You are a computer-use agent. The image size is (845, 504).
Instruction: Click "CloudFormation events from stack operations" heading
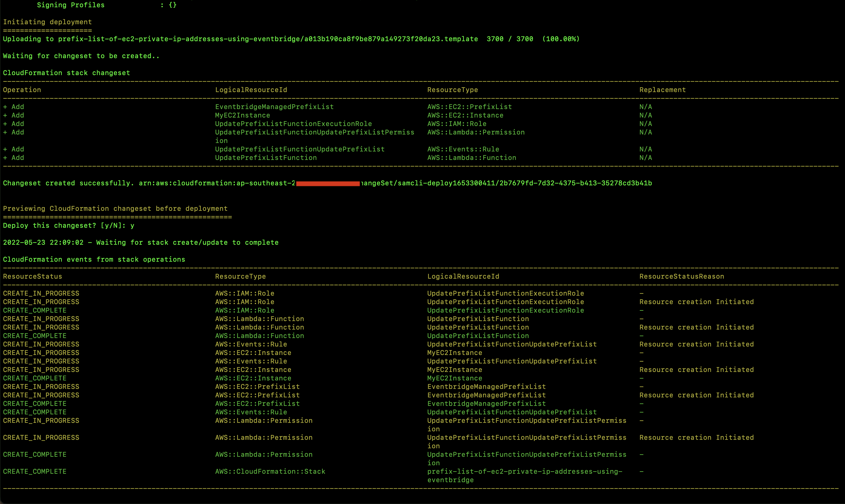(x=94, y=260)
